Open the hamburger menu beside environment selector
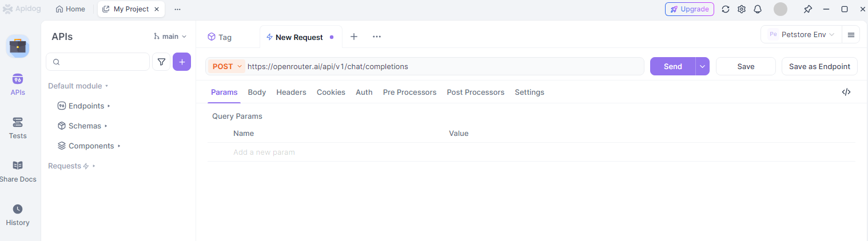This screenshot has width=868, height=241. pyautogui.click(x=851, y=35)
